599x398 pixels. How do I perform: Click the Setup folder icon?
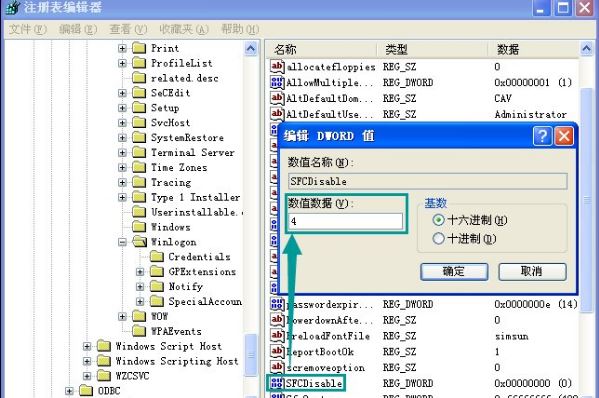tap(139, 108)
